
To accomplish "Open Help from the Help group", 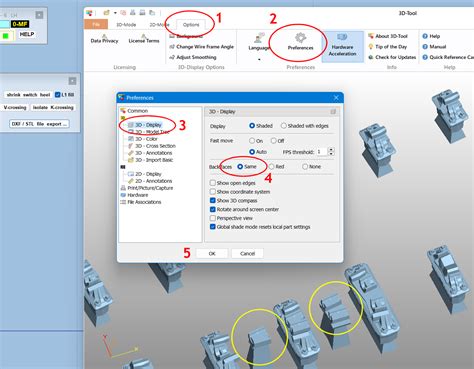I will click(431, 36).
